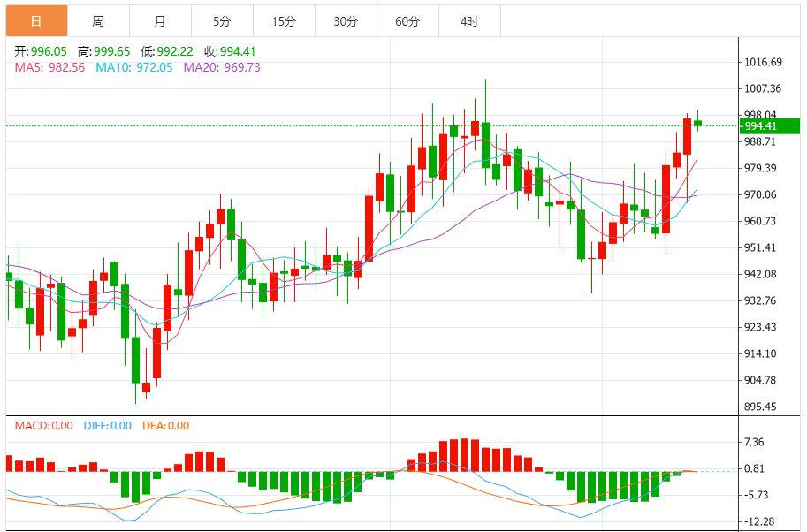Click the 932.76 price axis label

[x=760, y=300]
